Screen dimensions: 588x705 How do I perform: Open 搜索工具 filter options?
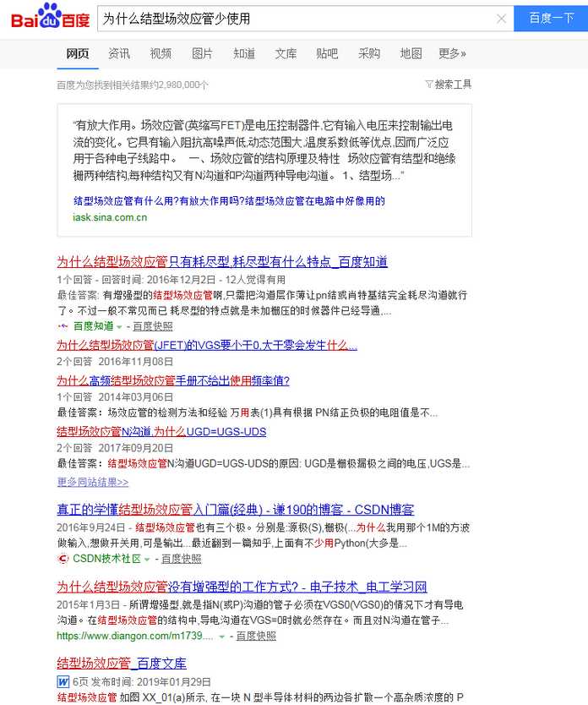[x=449, y=84]
